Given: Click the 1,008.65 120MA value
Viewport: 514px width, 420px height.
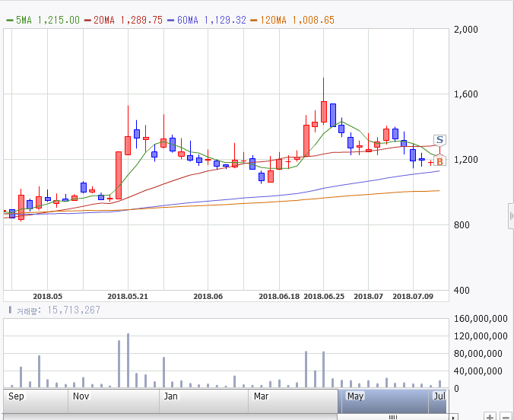Looking at the screenshot, I should 313,20.
